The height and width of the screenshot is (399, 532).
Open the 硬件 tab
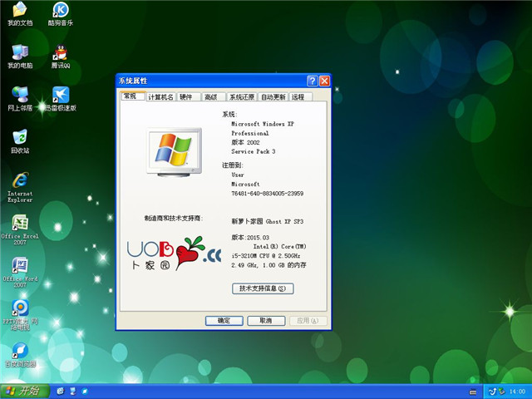(188, 97)
